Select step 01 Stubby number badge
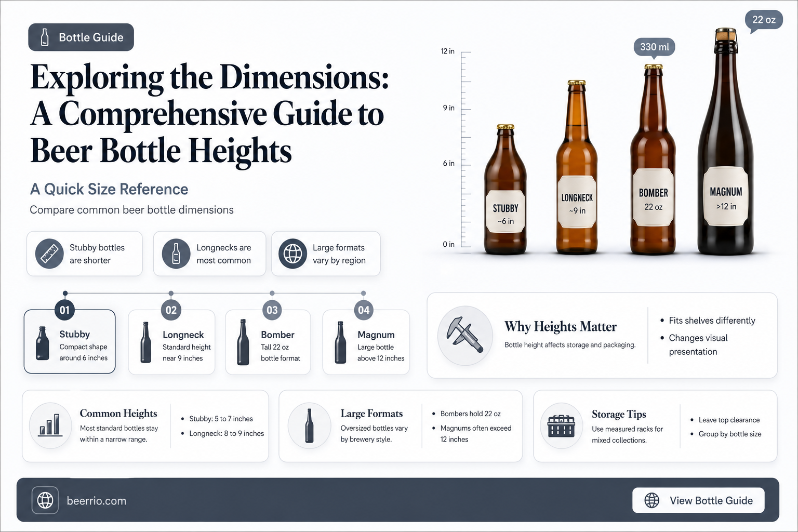 point(64,310)
